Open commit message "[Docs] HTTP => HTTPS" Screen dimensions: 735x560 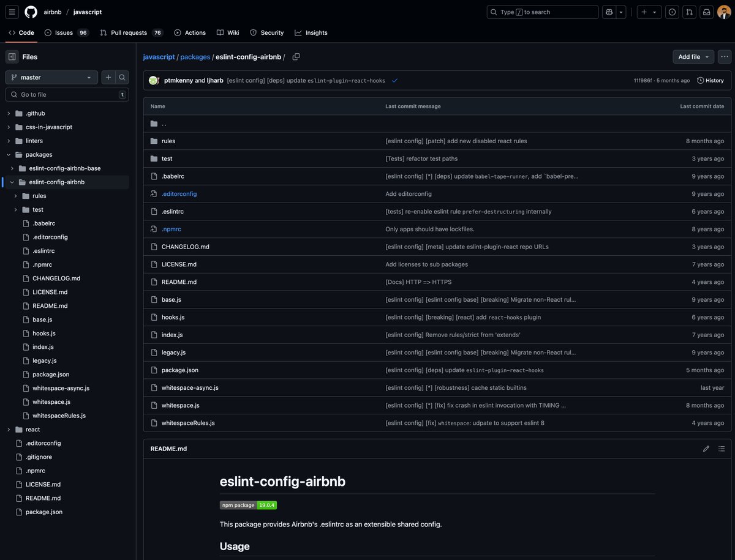(x=418, y=282)
